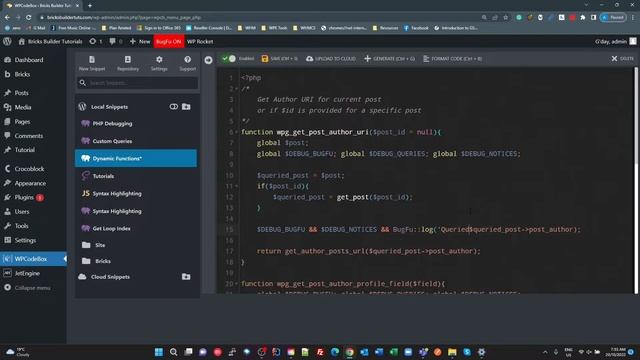Open Bricks Builder Tutorials site link

(50, 41)
